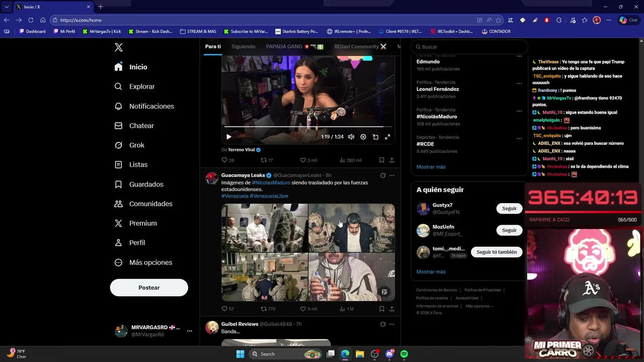Open Spotify from the taskbar
This screenshot has width=644, height=362.
[x=404, y=354]
